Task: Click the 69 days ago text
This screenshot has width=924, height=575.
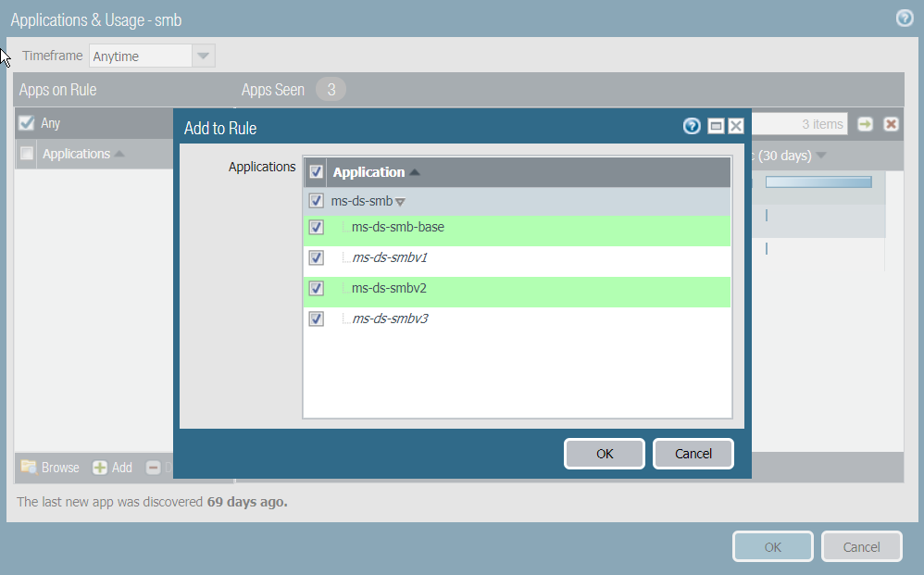Action: tap(247, 502)
